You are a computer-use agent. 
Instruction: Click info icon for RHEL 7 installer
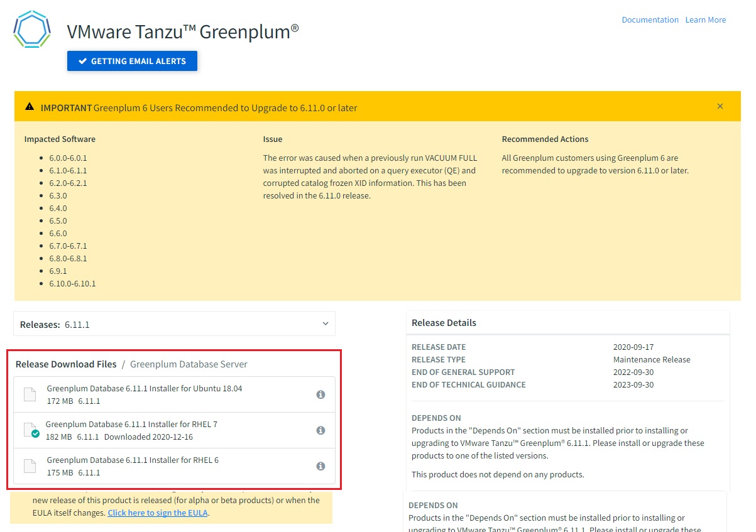(x=320, y=430)
